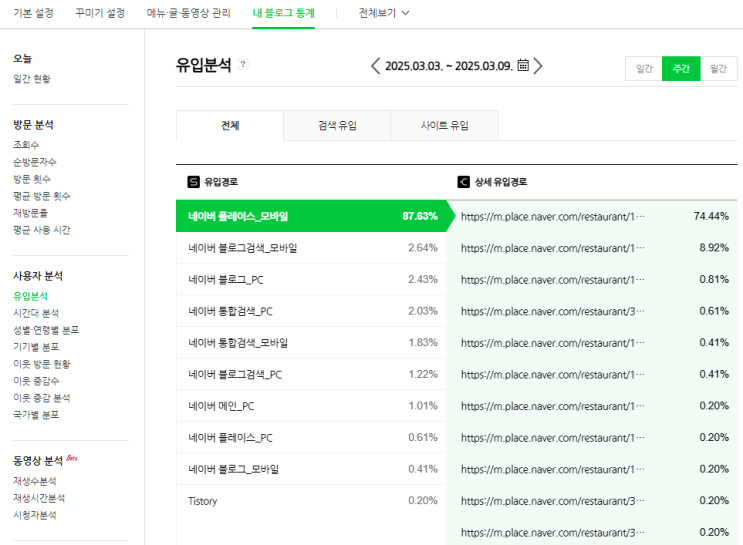Switch to 월간 view
This screenshot has height=545, width=743.
click(718, 69)
